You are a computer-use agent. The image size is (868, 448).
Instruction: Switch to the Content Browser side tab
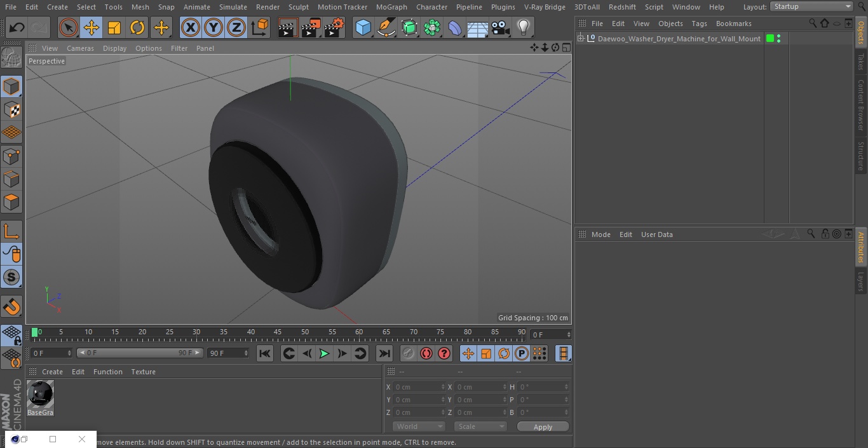pyautogui.click(x=861, y=105)
